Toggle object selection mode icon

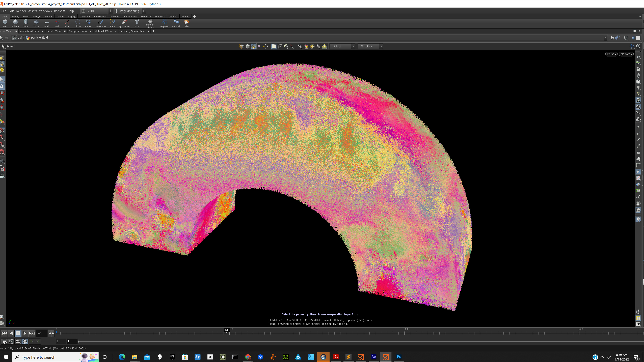(241, 46)
